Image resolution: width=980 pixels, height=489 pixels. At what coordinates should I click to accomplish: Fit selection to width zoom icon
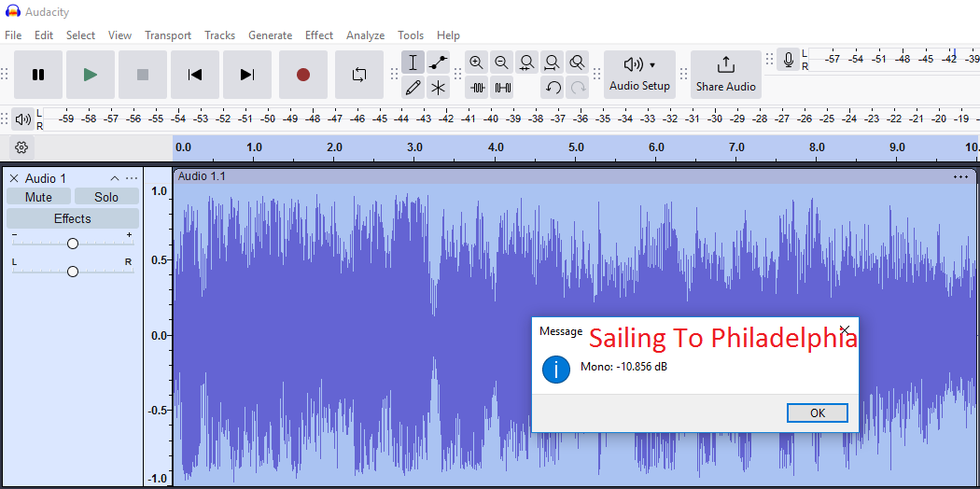pos(527,63)
